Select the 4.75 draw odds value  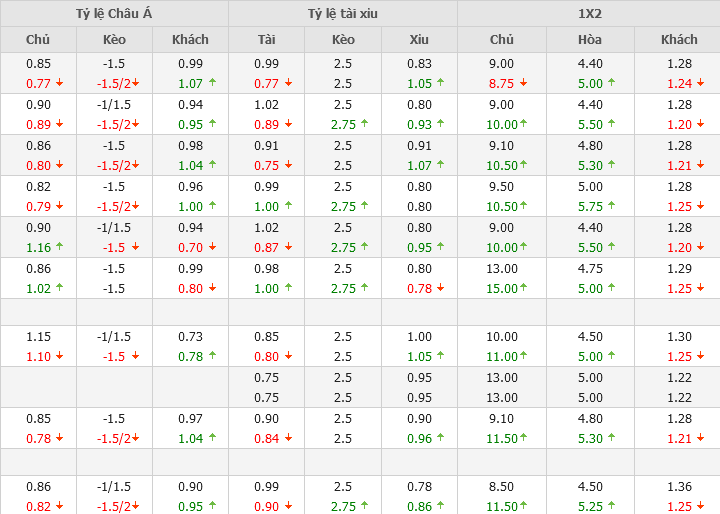pyautogui.click(x=590, y=269)
